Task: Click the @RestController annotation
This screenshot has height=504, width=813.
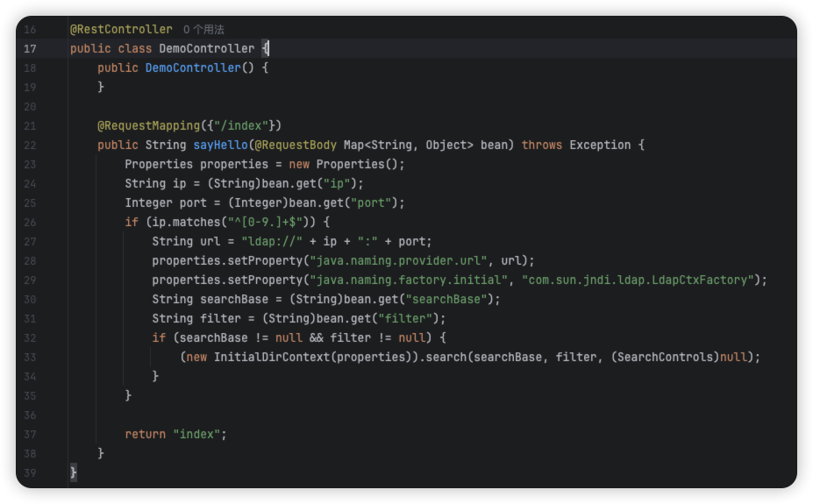Action: point(121,30)
